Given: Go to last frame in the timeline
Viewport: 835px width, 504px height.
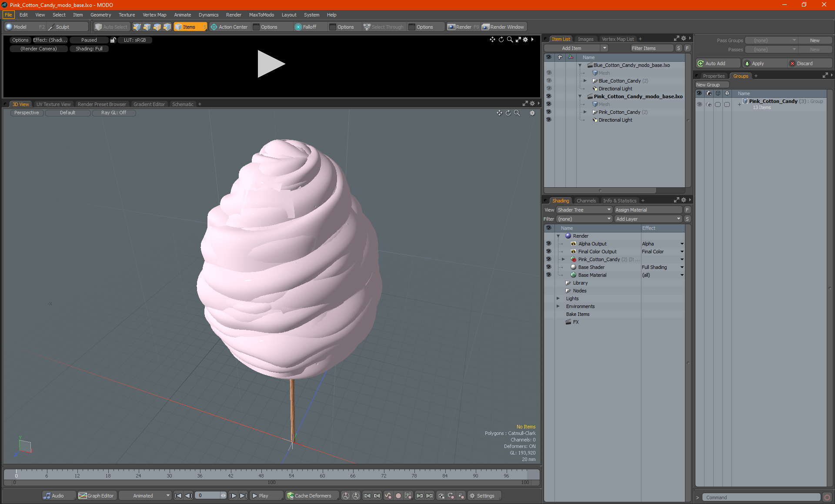Looking at the screenshot, I should coord(244,496).
